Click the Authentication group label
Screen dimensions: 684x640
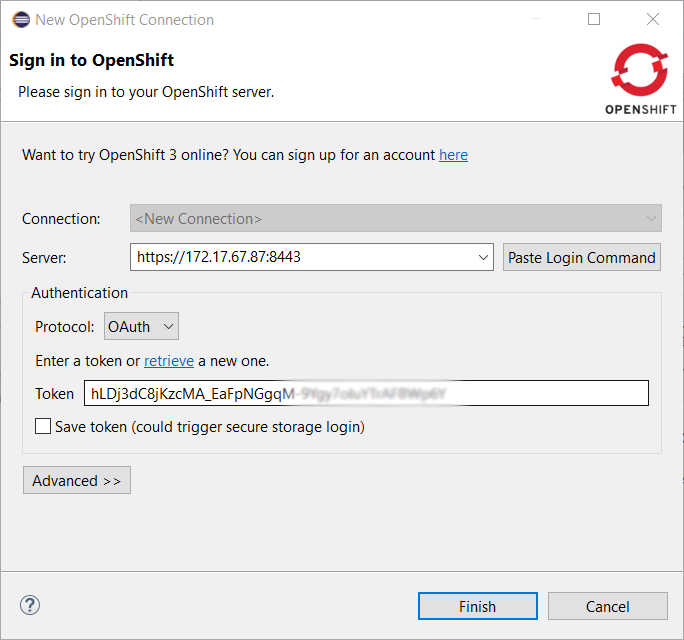(80, 293)
